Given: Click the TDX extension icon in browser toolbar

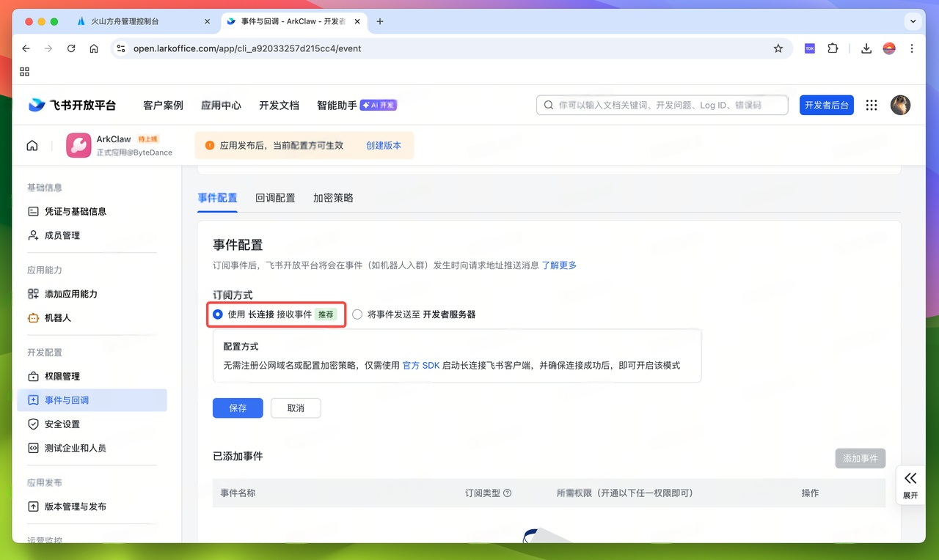Looking at the screenshot, I should tap(809, 48).
